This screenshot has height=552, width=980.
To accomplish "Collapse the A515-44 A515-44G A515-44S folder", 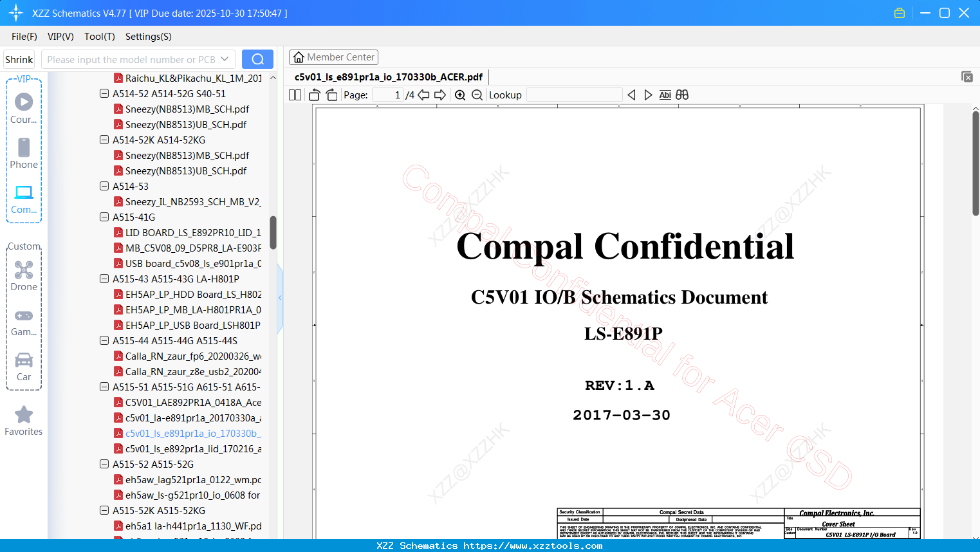I will 104,340.
